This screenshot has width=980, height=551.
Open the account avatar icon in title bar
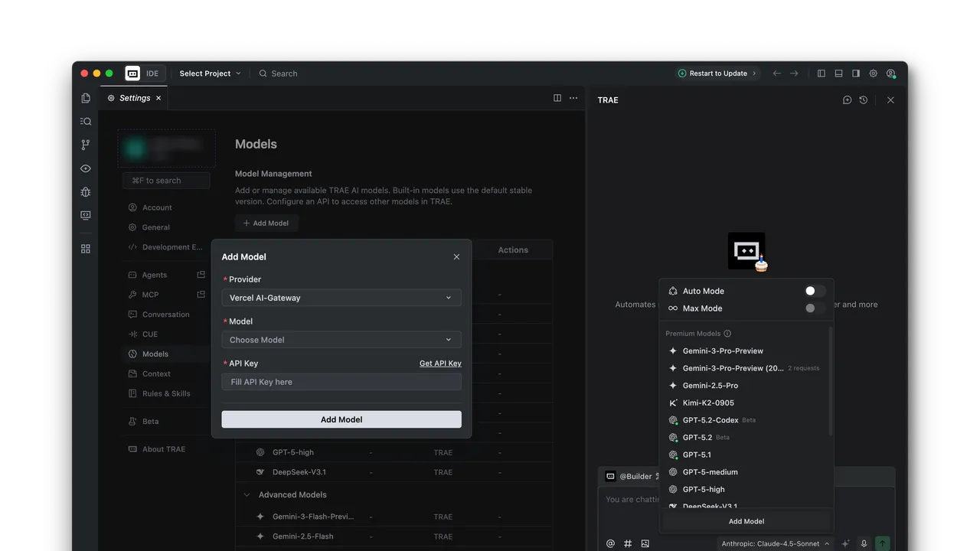[x=891, y=73]
